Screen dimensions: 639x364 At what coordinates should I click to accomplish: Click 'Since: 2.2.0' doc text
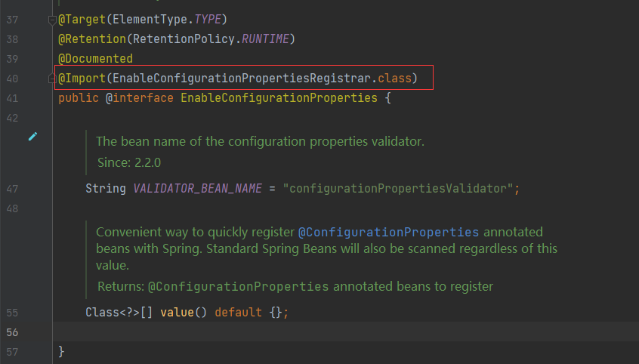tap(129, 162)
